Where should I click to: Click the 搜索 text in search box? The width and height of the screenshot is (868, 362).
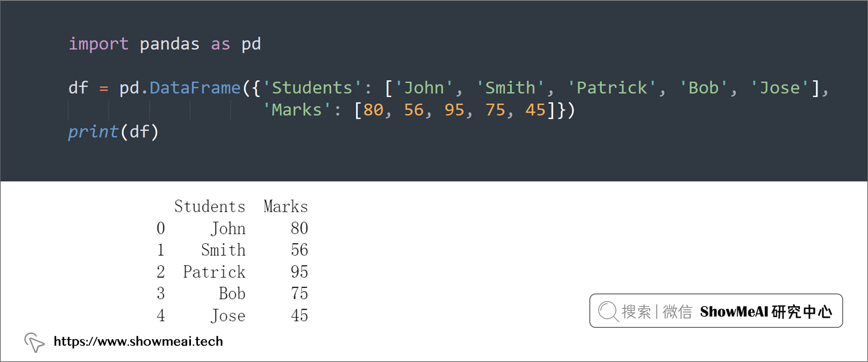(636, 312)
